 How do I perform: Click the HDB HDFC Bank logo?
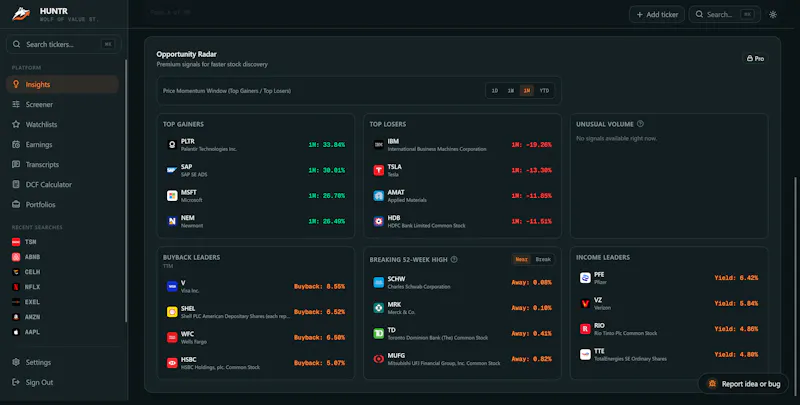tap(379, 221)
